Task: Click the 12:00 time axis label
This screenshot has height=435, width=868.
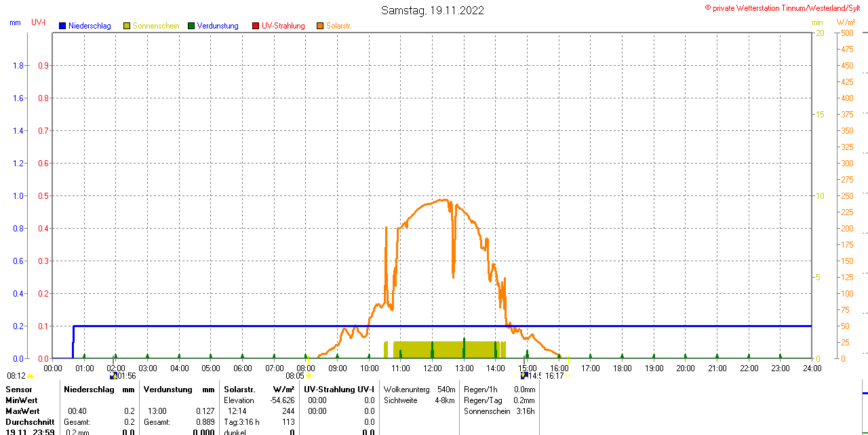Action: (433, 368)
